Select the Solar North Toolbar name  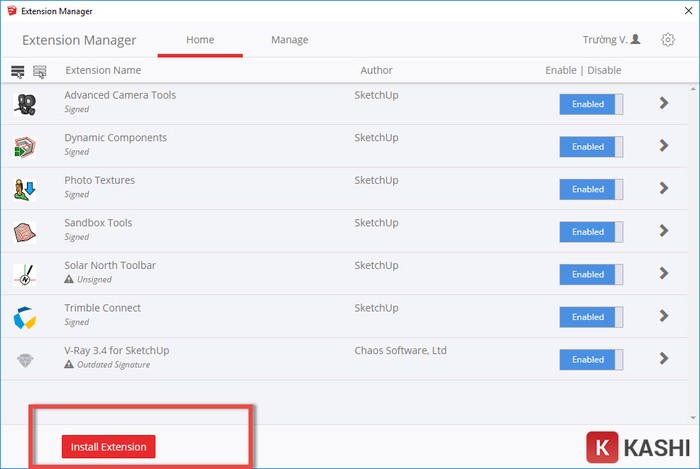110,266
